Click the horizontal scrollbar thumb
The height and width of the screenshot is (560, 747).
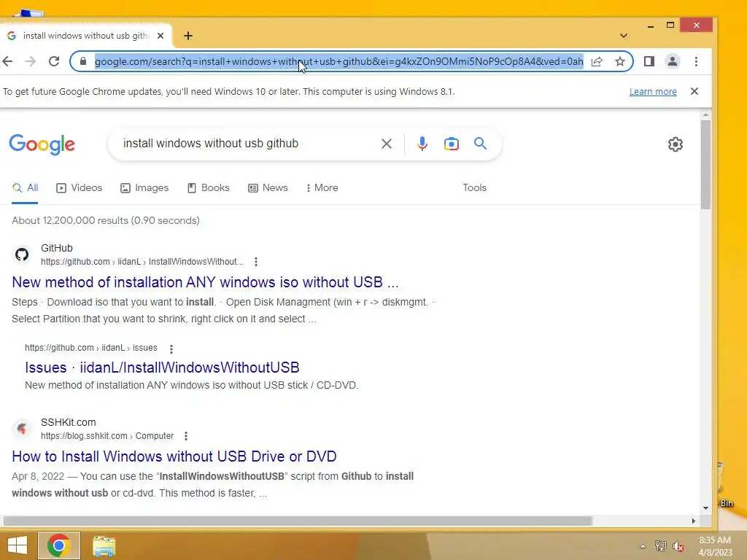click(x=296, y=521)
